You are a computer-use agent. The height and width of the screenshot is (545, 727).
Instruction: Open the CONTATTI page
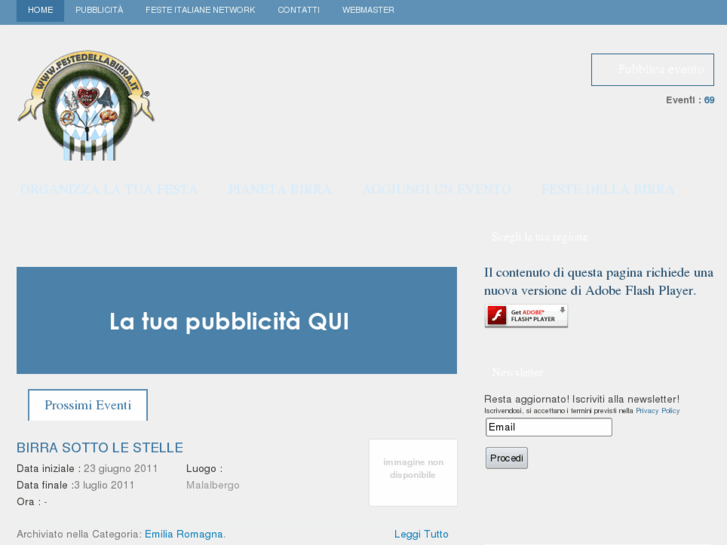299,10
